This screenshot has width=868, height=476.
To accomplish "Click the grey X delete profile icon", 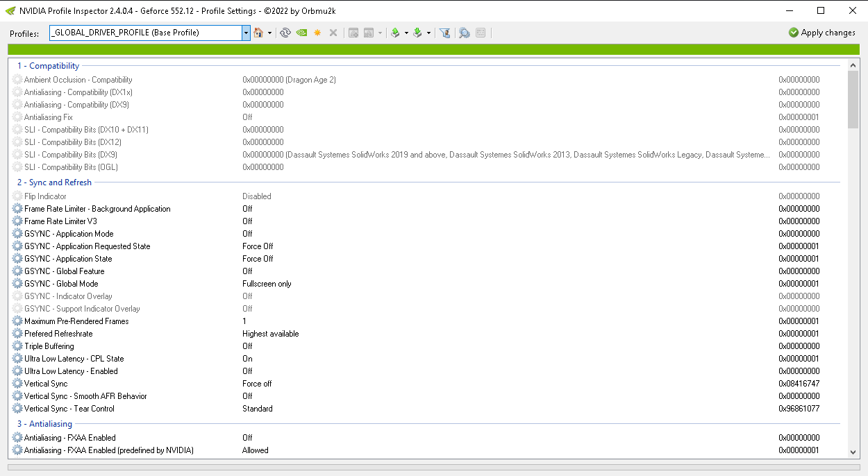I will 333,33.
